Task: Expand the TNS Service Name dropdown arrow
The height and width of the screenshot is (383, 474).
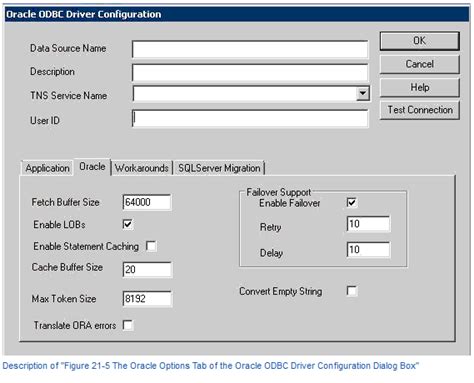Action: 363,93
